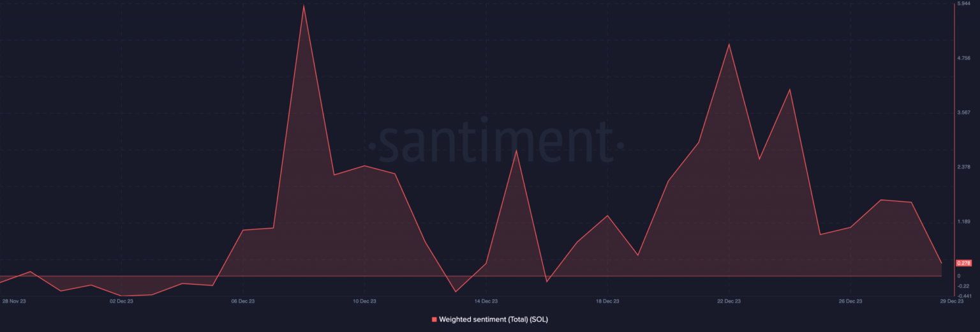Image resolution: width=980 pixels, height=332 pixels.
Task: Click the 10 Dec 23 x-axis label
Action: click(x=364, y=301)
